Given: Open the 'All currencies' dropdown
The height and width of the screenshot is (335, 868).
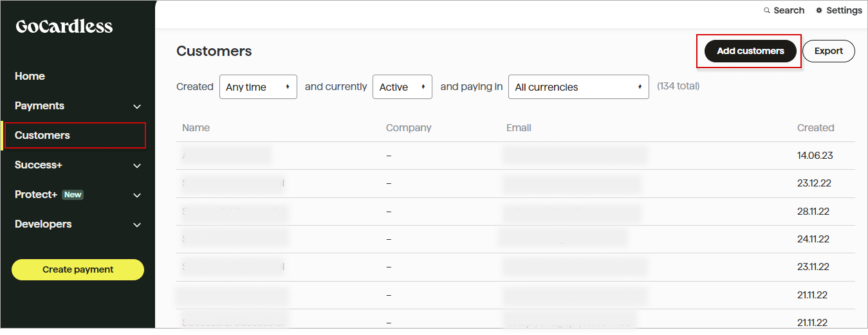Looking at the screenshot, I should pos(578,87).
